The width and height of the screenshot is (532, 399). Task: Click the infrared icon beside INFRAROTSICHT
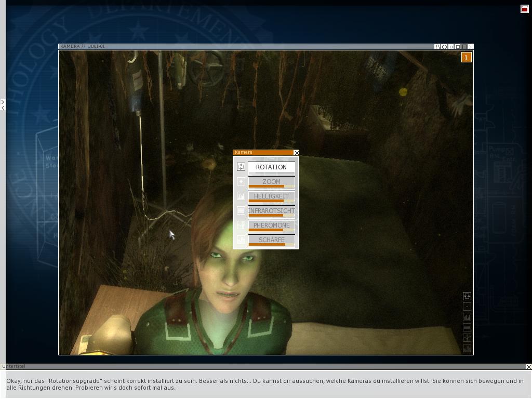click(241, 210)
